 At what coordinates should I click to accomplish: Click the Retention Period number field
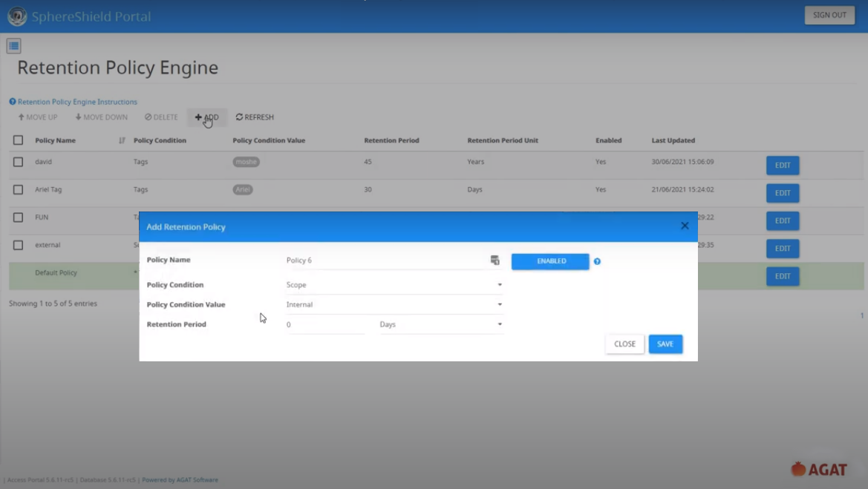[x=325, y=325]
